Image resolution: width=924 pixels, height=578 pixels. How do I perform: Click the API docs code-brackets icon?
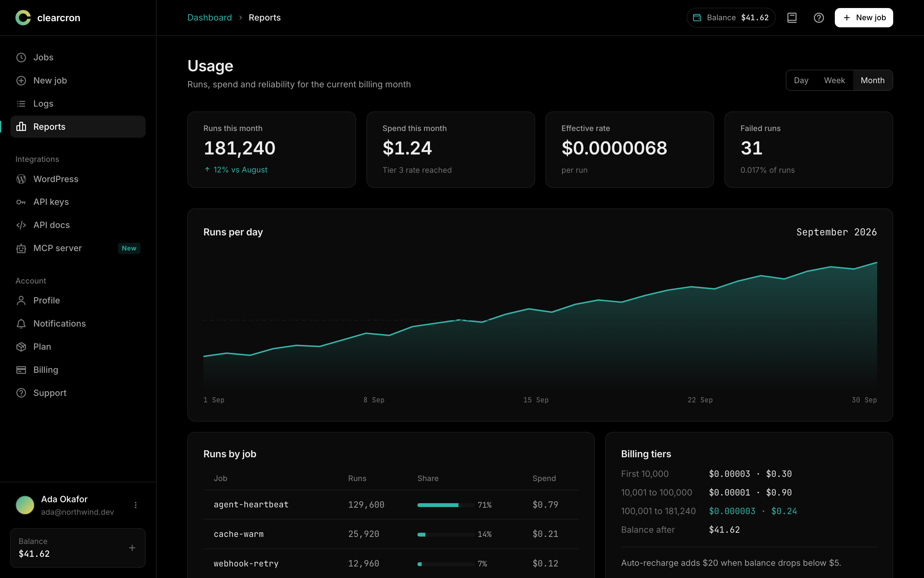point(21,225)
